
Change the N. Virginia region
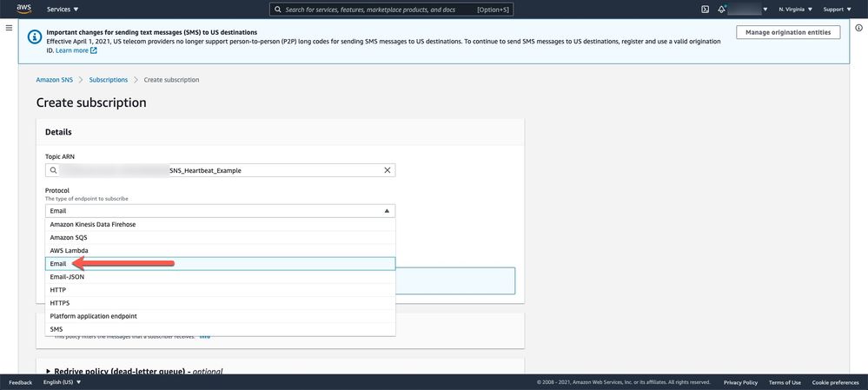pos(796,10)
